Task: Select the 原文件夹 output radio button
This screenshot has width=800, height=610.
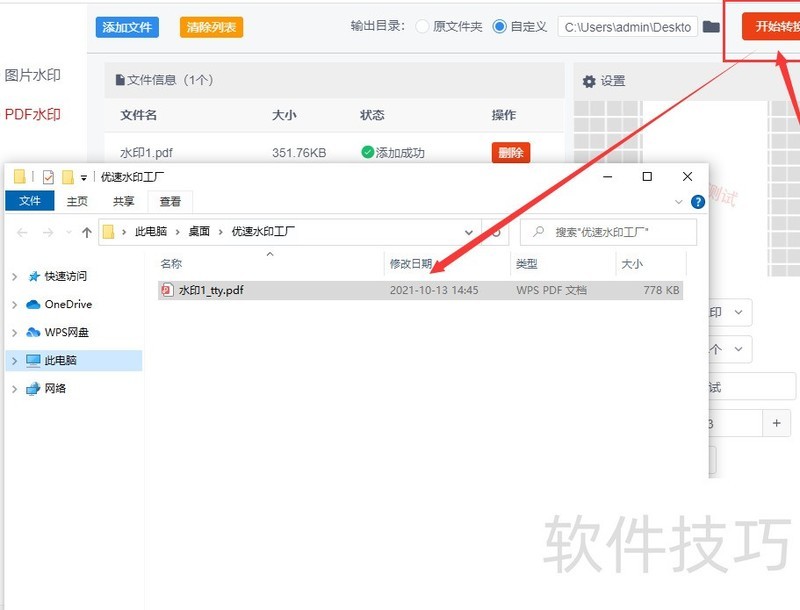Action: (420, 27)
